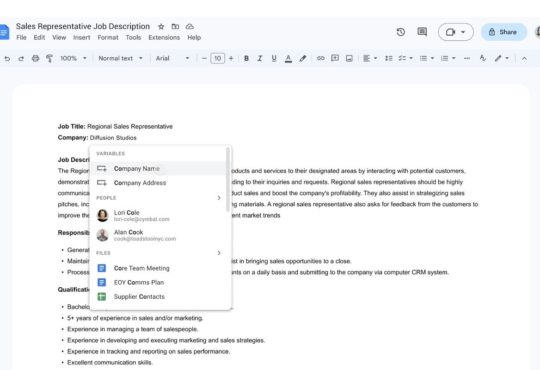This screenshot has width=540, height=370.
Task: Click the insert image icon
Action: 349,58
